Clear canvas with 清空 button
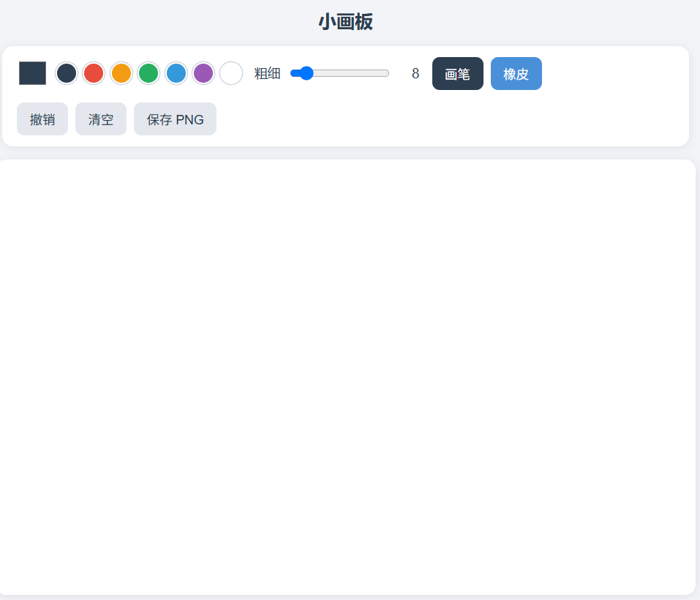This screenshot has width=700, height=600. pos(101,119)
